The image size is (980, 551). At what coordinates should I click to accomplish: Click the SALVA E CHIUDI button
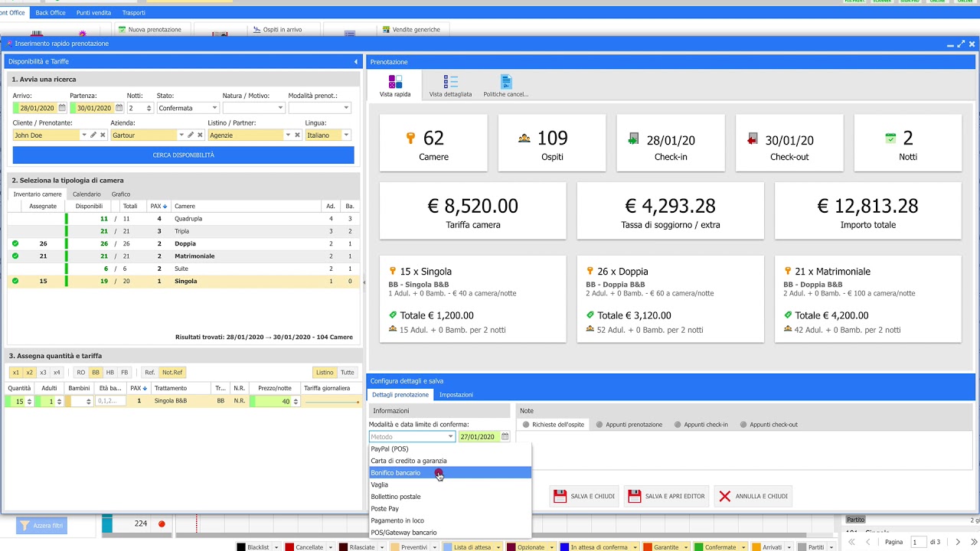pos(585,496)
